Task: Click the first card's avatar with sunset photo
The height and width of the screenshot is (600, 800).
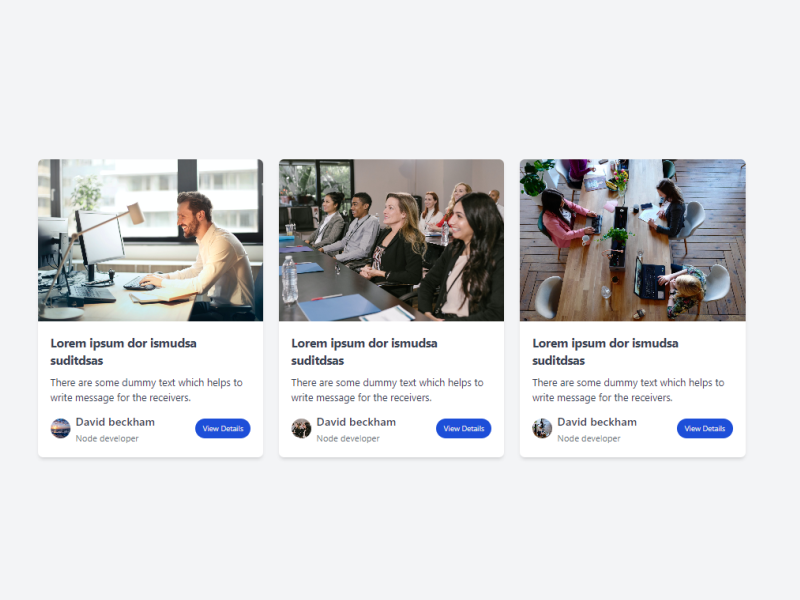Action: pyautogui.click(x=60, y=429)
